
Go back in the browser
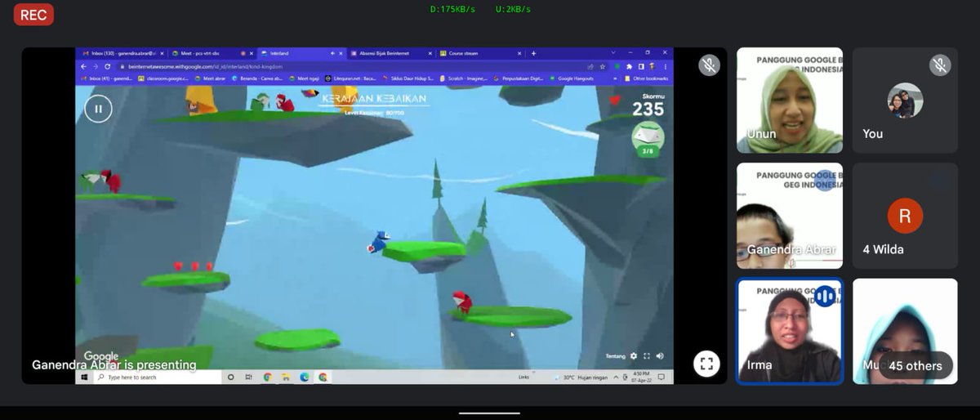pyautogui.click(x=83, y=66)
